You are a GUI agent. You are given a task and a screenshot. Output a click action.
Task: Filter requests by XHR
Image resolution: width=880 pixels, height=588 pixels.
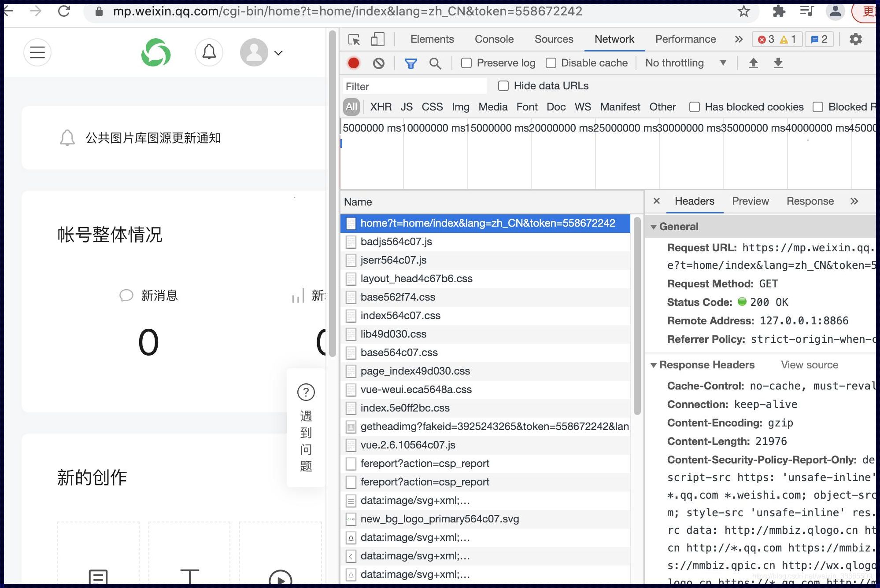pos(381,107)
